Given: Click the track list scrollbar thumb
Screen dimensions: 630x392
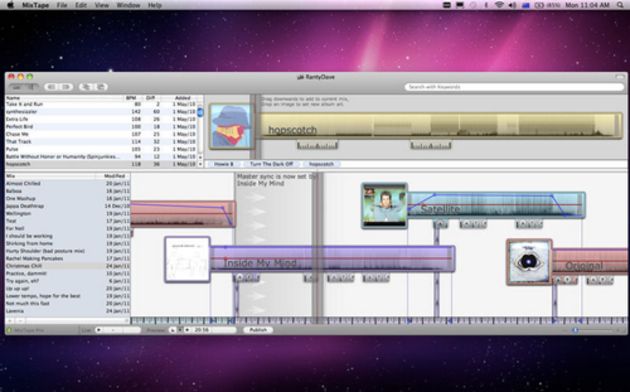Looking at the screenshot, I should pos(200,112).
